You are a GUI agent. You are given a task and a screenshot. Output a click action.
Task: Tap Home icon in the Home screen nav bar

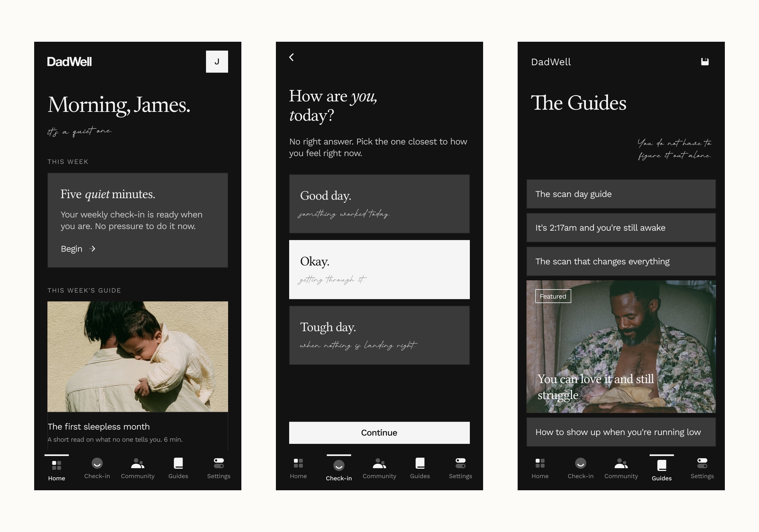coord(57,465)
